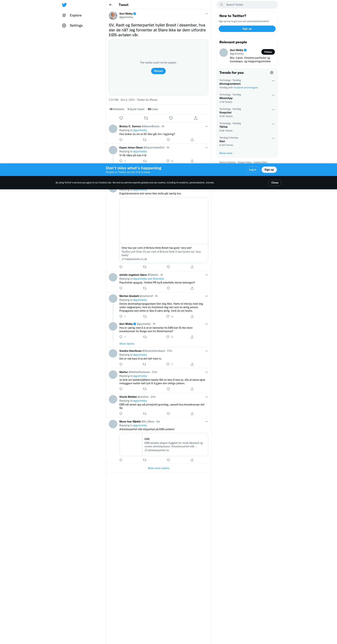Like Morten Grødahl's reply
This screenshot has height=644, width=337.
tap(168, 317)
